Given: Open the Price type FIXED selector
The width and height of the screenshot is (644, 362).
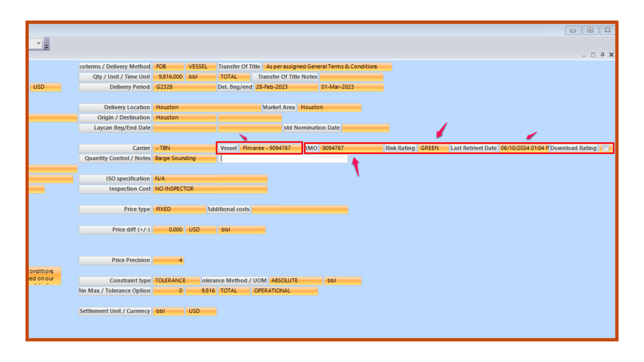Looking at the screenshot, I should pos(179,209).
